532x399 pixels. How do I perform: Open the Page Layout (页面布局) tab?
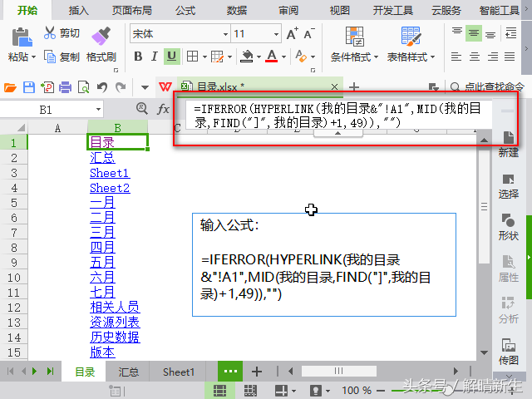click(x=132, y=10)
